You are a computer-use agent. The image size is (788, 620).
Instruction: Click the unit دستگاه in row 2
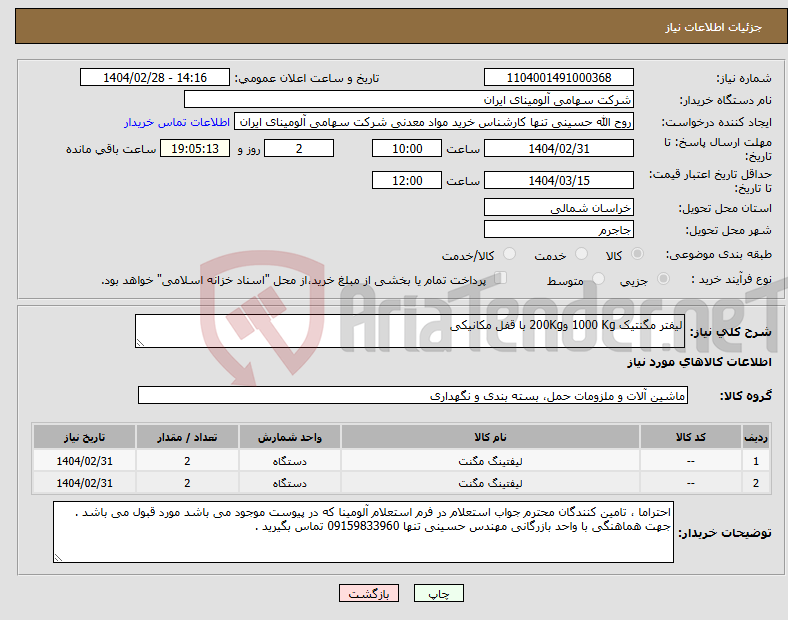click(x=290, y=483)
